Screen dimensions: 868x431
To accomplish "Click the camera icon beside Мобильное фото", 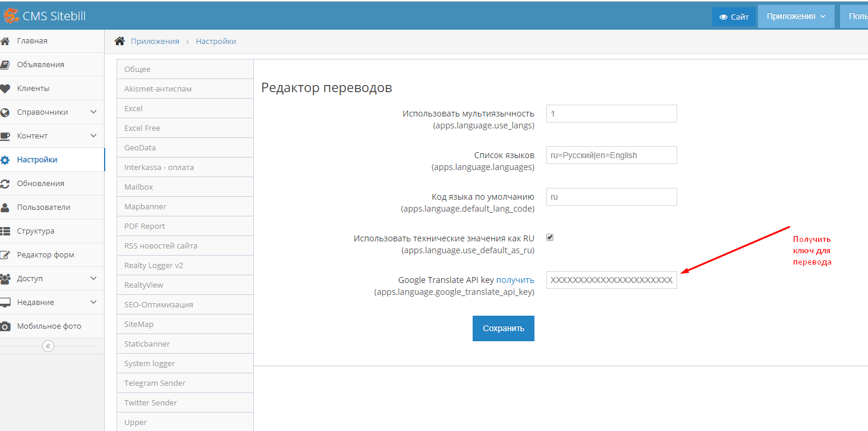I will pyautogui.click(x=5, y=326).
